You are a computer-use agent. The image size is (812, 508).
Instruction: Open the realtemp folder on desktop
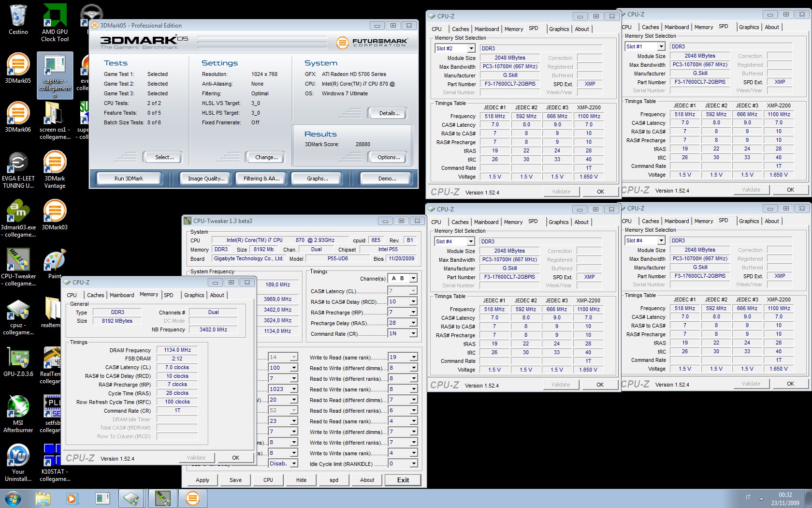click(50, 313)
